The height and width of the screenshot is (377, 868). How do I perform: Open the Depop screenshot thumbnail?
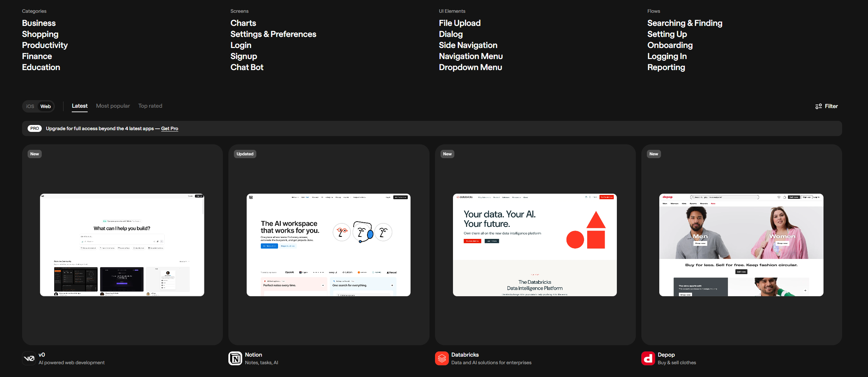pyautogui.click(x=741, y=245)
